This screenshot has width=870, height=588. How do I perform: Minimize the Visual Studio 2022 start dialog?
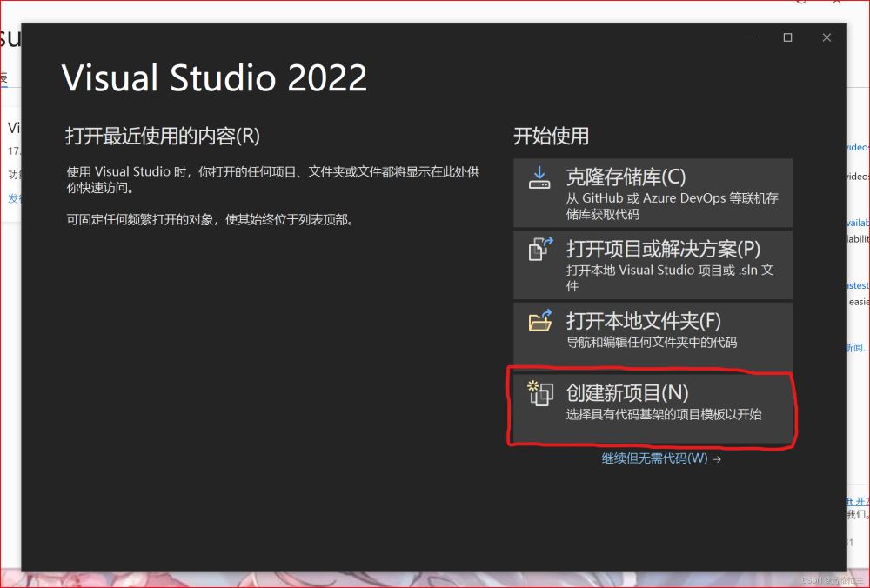[748, 37]
